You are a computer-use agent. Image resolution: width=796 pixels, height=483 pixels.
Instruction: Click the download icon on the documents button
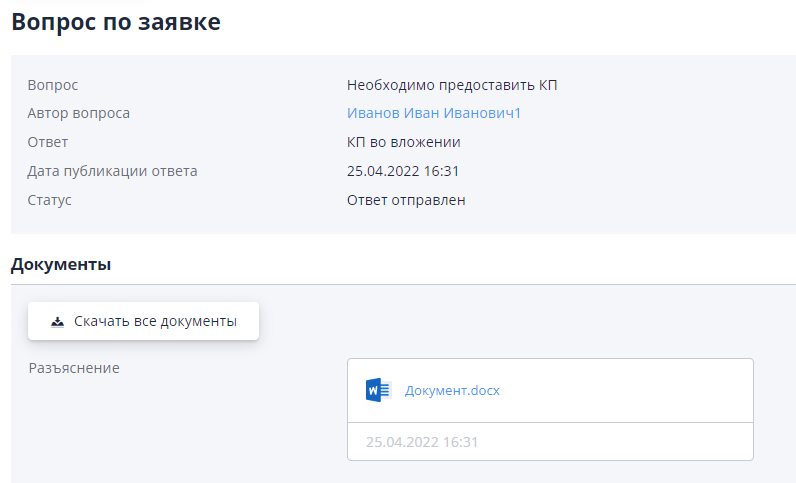pyautogui.click(x=57, y=322)
